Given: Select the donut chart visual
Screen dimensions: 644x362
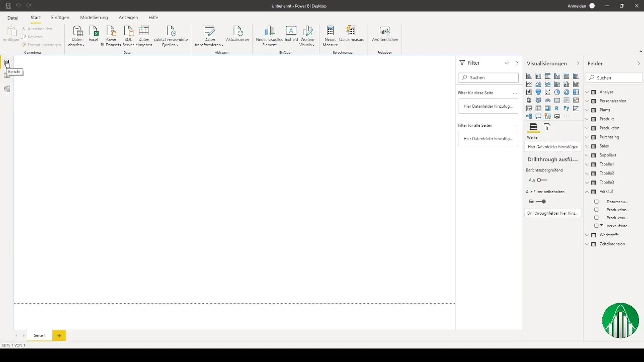Looking at the screenshot, I should (x=567, y=92).
